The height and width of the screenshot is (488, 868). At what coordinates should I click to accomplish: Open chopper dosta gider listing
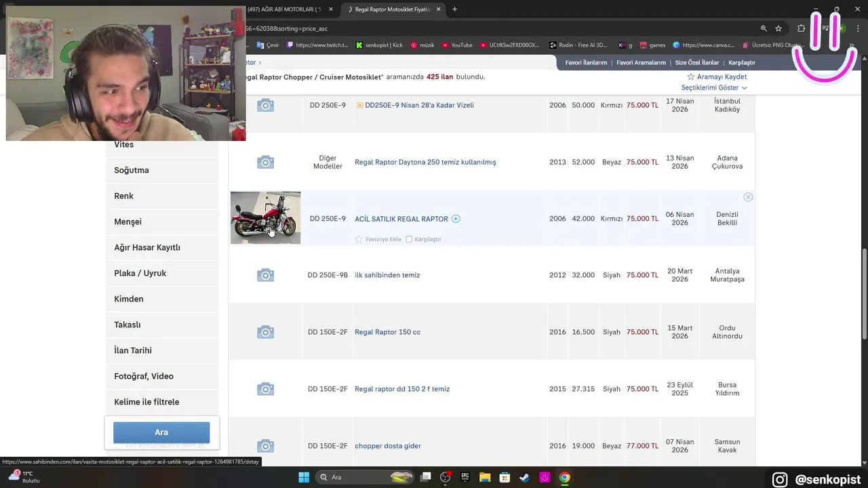388,446
